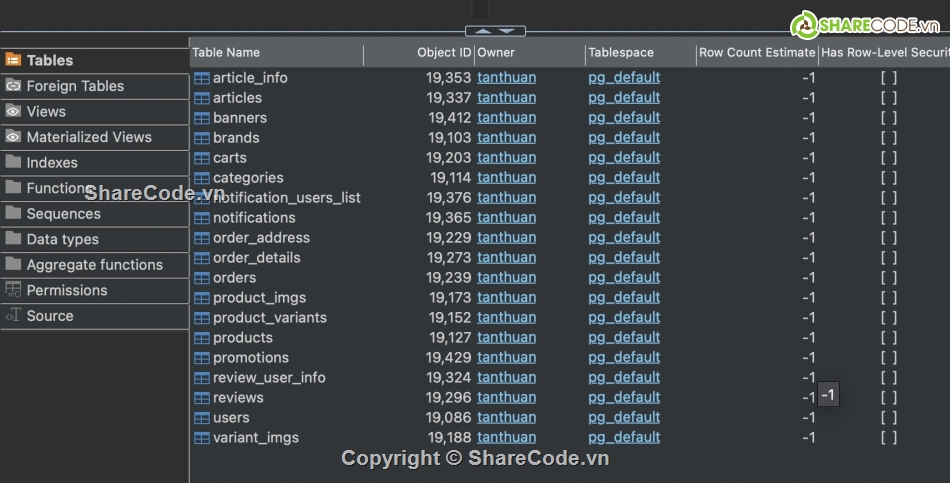Click table icon of banners row
The image size is (950, 483).
tap(202, 118)
